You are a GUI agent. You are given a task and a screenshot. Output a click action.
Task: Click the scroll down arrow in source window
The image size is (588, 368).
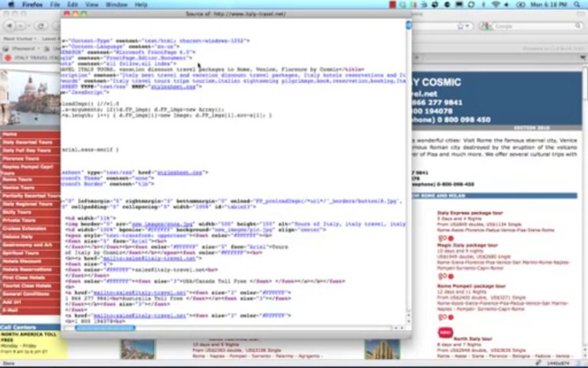[x=408, y=320]
